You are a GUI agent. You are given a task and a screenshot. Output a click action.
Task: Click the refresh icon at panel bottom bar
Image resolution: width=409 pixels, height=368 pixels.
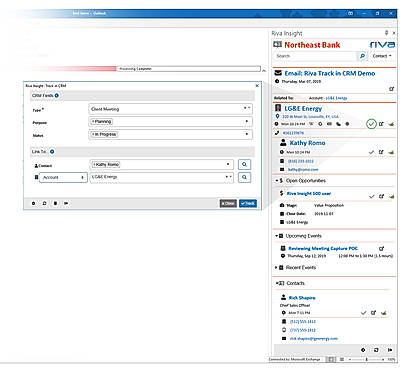[x=376, y=350]
